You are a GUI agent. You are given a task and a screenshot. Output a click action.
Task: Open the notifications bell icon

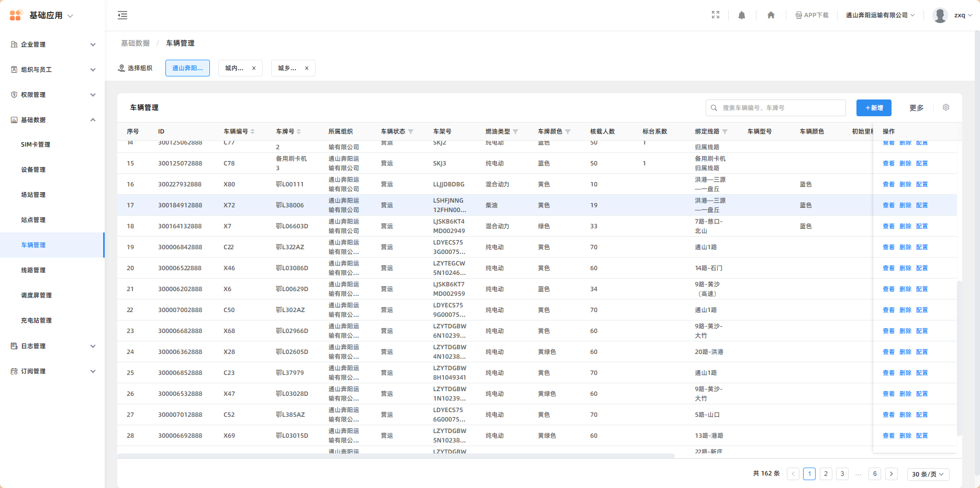coord(742,15)
